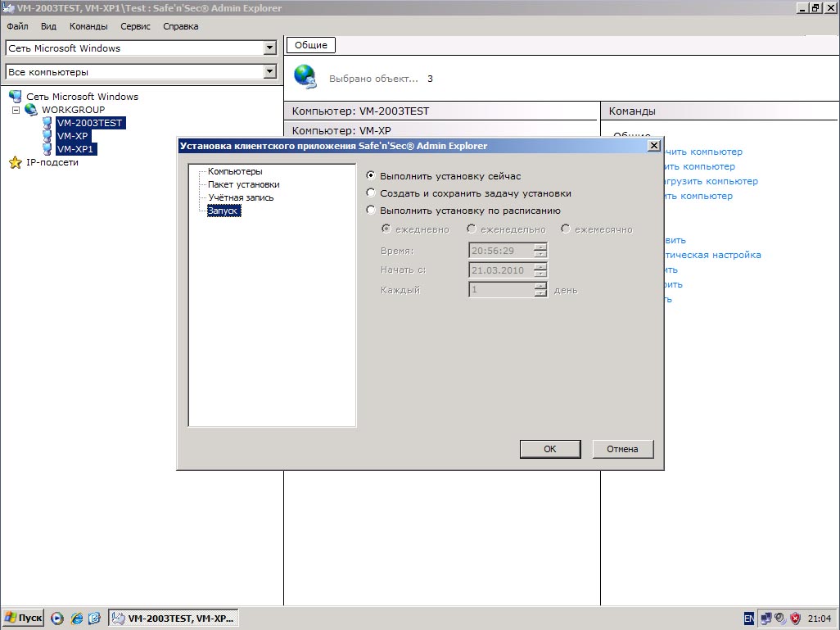Select Выполнить установку сейчас radio button
The height and width of the screenshot is (630, 840).
point(370,175)
